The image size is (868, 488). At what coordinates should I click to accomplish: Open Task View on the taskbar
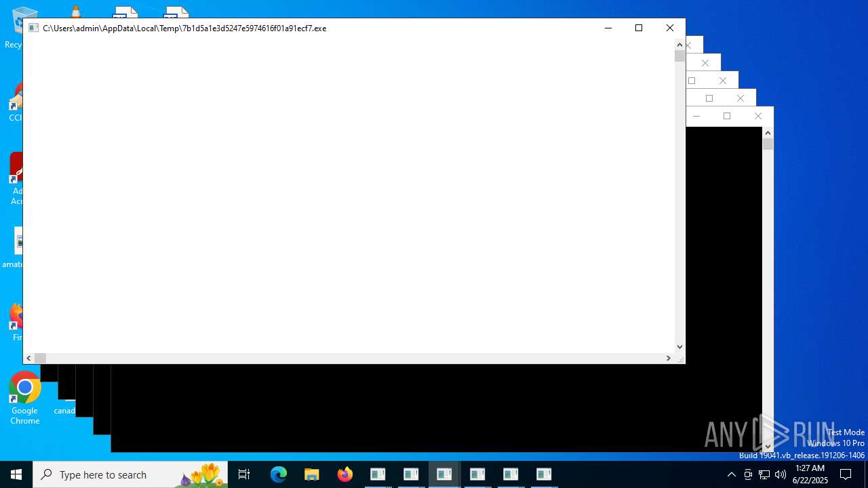(x=244, y=474)
